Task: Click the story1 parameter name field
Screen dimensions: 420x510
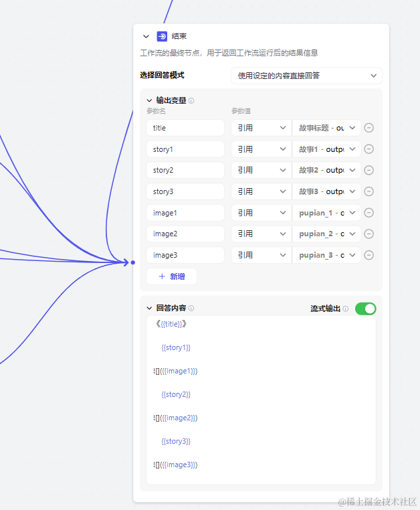Action: (185, 149)
